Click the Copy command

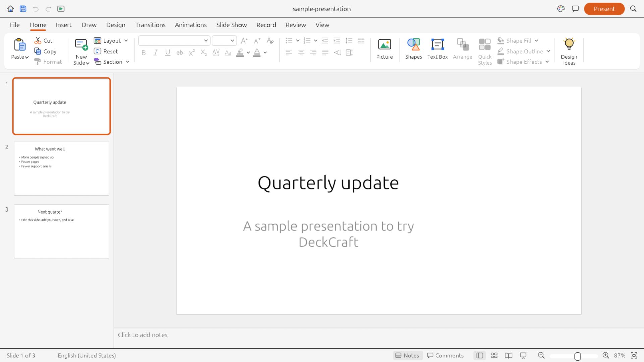tap(45, 51)
